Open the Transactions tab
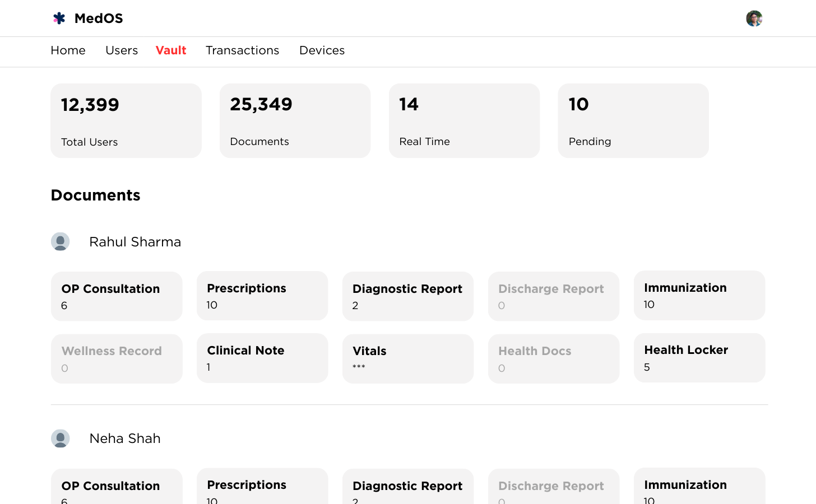Screen dimensions: 816x504 point(242,50)
